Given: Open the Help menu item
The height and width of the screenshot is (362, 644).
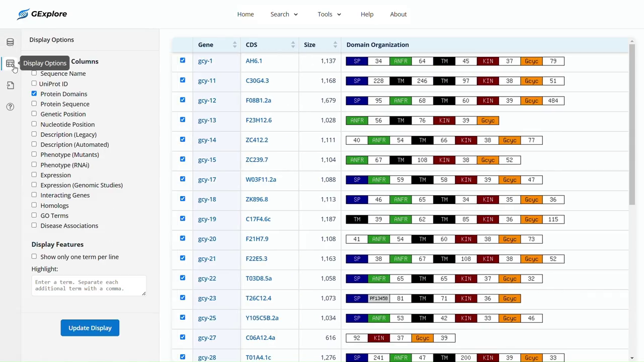Looking at the screenshot, I should (x=367, y=14).
